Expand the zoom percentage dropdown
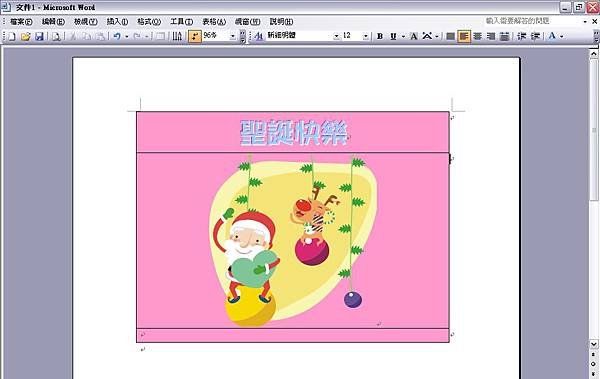600x379 pixels. click(233, 36)
